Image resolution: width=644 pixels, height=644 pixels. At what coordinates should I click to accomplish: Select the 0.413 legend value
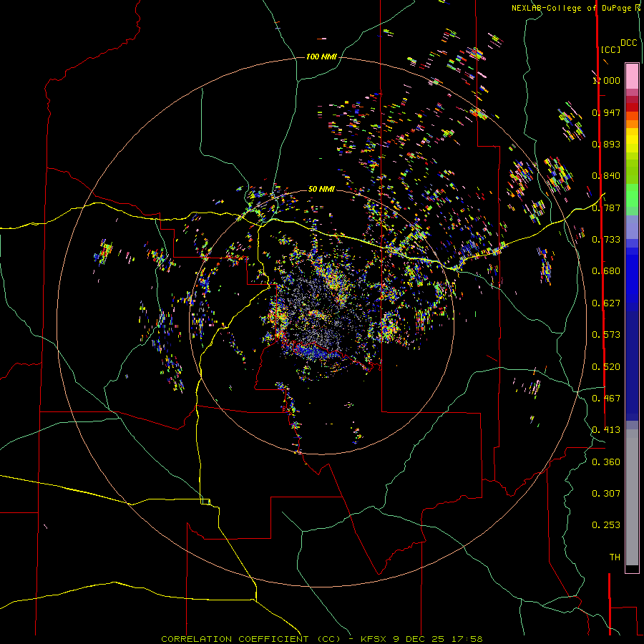pyautogui.click(x=606, y=430)
